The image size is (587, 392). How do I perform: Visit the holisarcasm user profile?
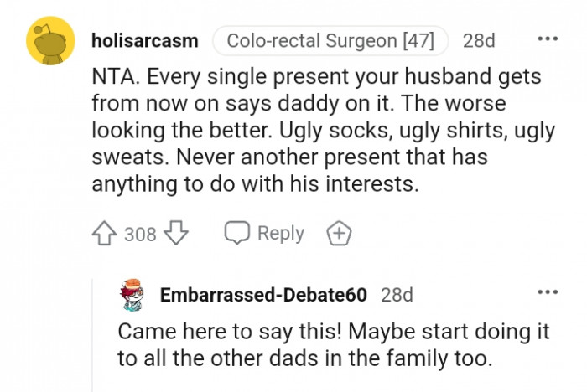pos(144,40)
